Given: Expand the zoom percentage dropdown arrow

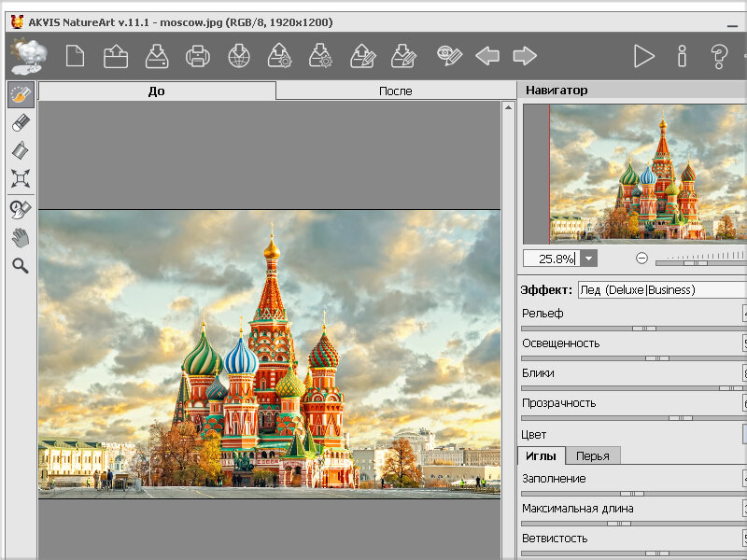Looking at the screenshot, I should tap(589, 259).
